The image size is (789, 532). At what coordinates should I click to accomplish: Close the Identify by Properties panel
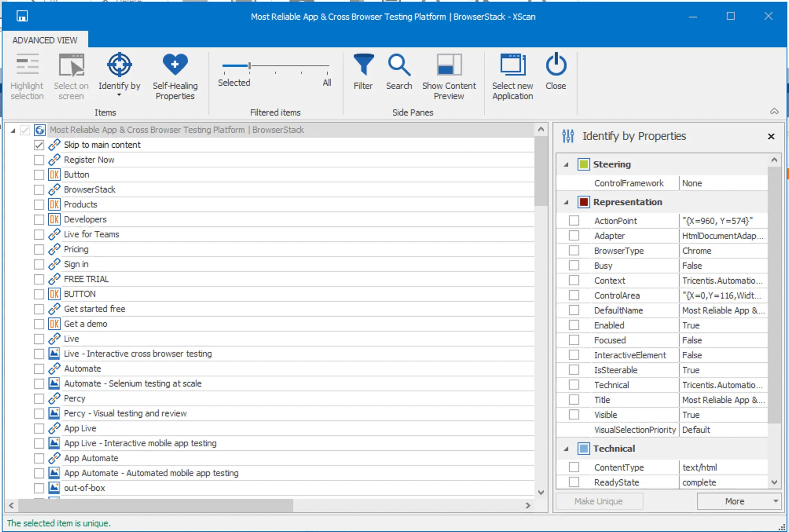771,136
